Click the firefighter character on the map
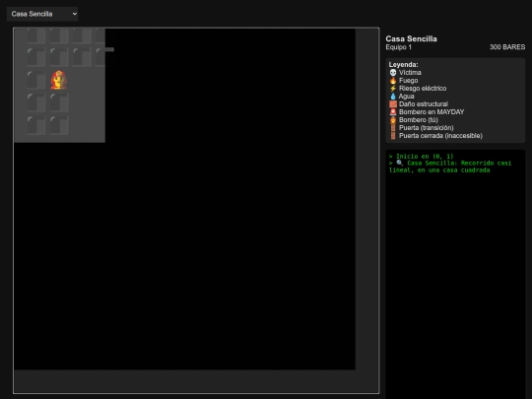This screenshot has height=399, width=532. [59, 80]
